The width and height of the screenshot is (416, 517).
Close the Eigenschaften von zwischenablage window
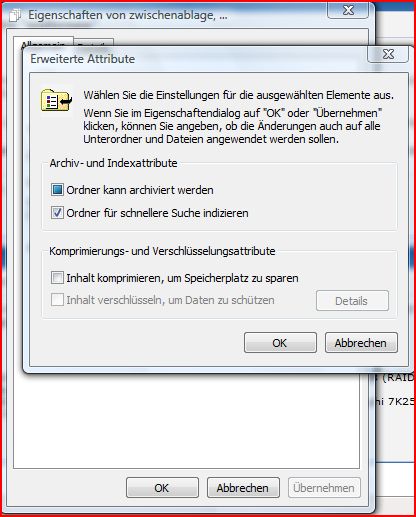click(x=348, y=10)
